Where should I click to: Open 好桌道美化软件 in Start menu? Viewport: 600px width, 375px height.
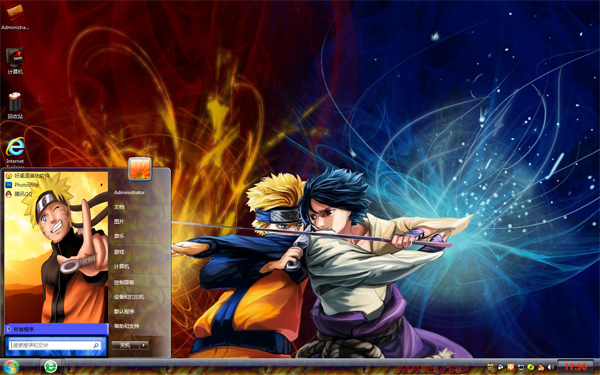(28, 176)
